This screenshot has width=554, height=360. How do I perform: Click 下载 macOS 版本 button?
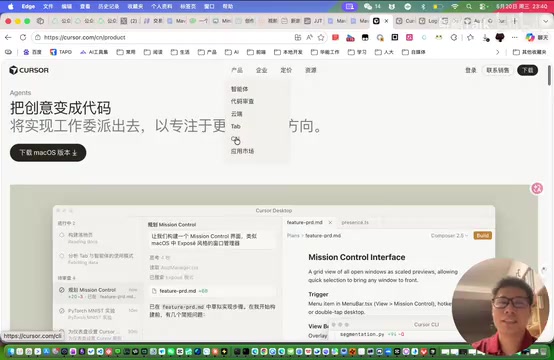point(48,153)
